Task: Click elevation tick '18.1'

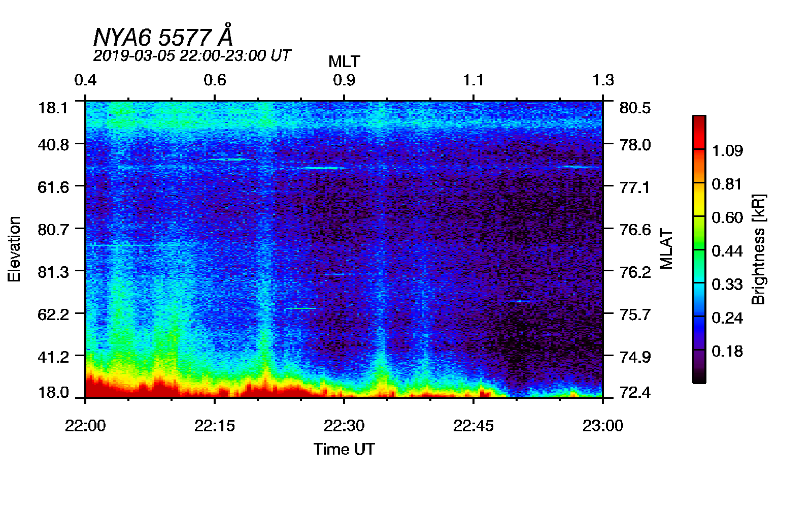Action: [x=53, y=108]
